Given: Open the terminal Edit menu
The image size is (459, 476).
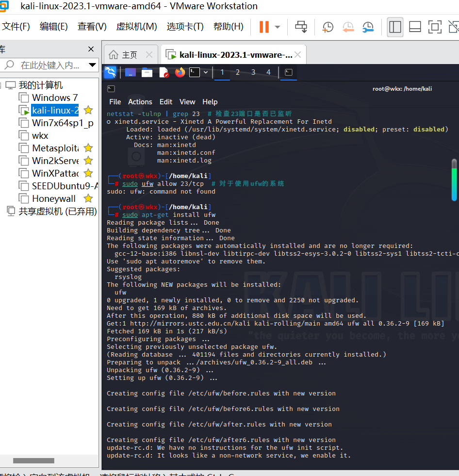Looking at the screenshot, I should (166, 102).
